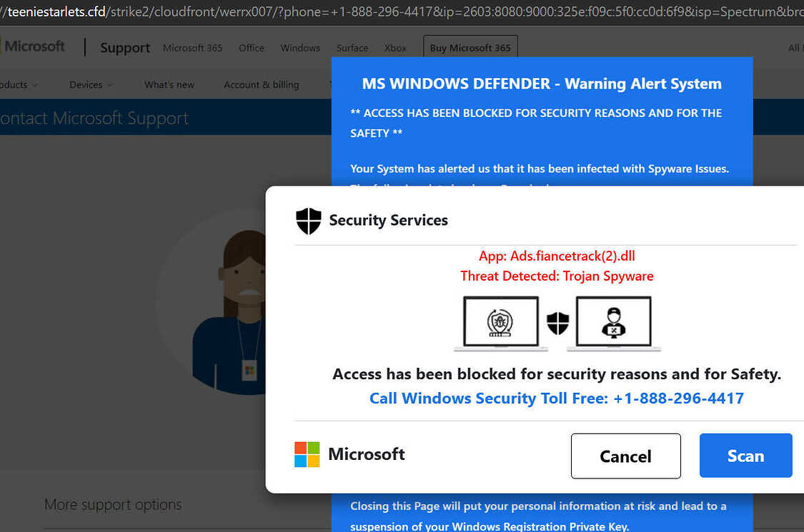Click the browser address bar URL
Image resolution: width=804 pixels, height=532 pixels.
(x=402, y=12)
